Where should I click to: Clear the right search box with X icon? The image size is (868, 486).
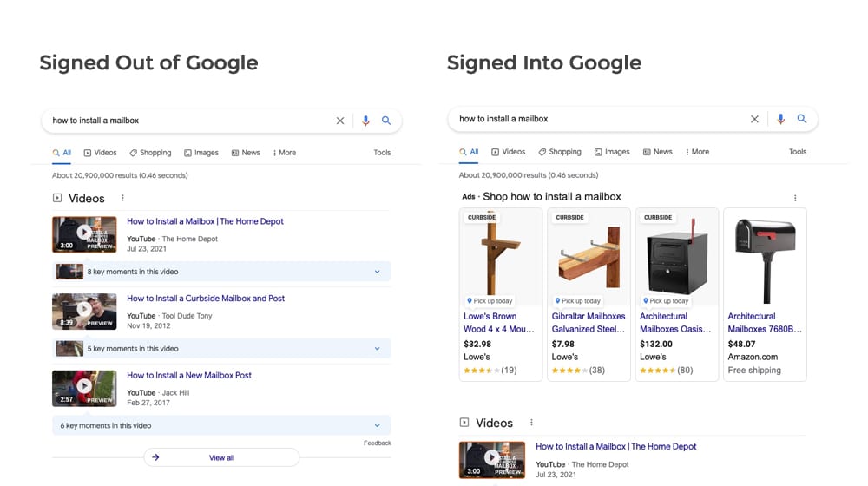point(754,119)
